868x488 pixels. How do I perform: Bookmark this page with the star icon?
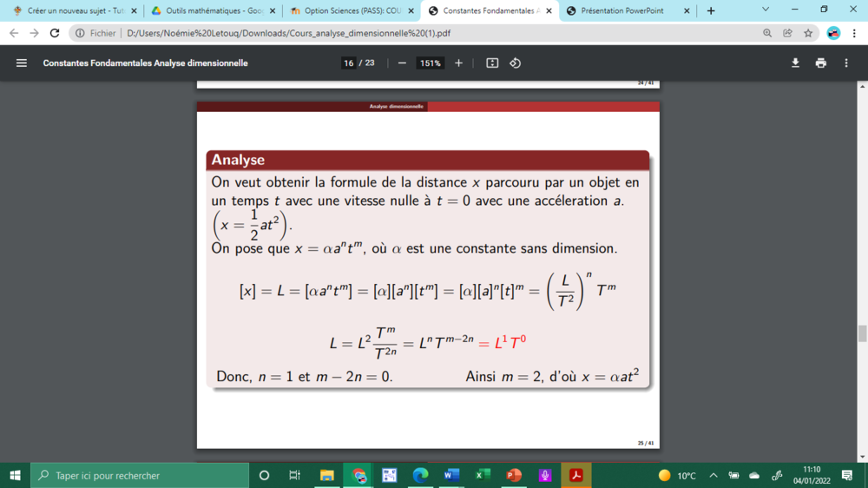click(808, 33)
